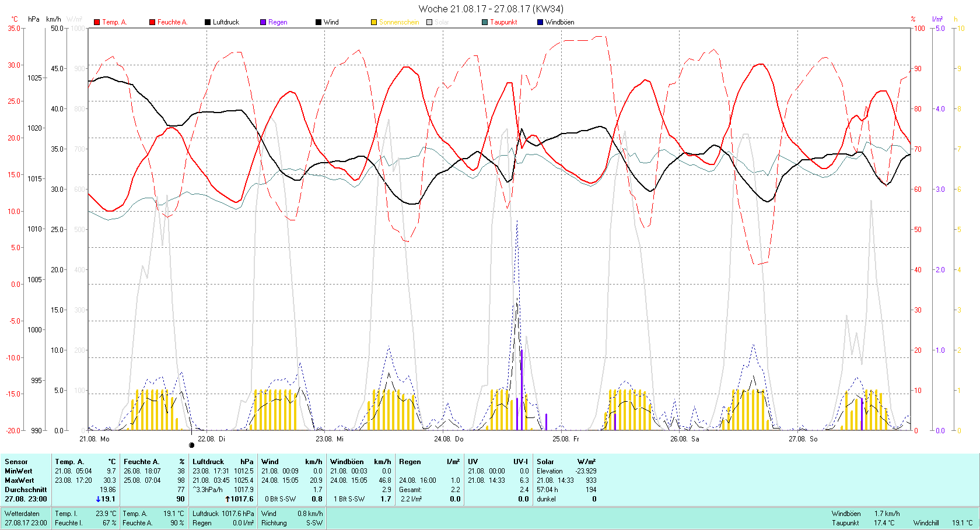Click the 'Solar' legend label

(442, 22)
